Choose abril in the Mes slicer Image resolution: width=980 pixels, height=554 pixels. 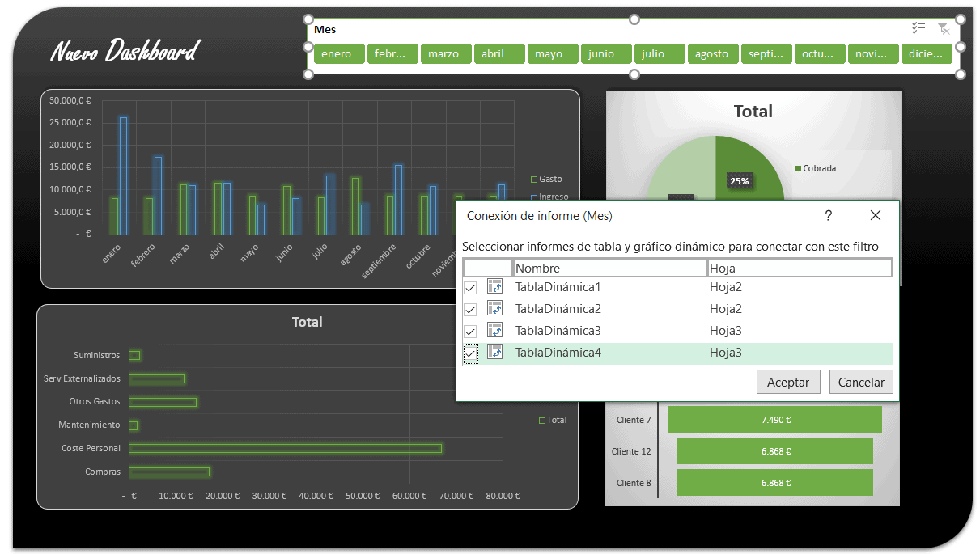coord(498,54)
